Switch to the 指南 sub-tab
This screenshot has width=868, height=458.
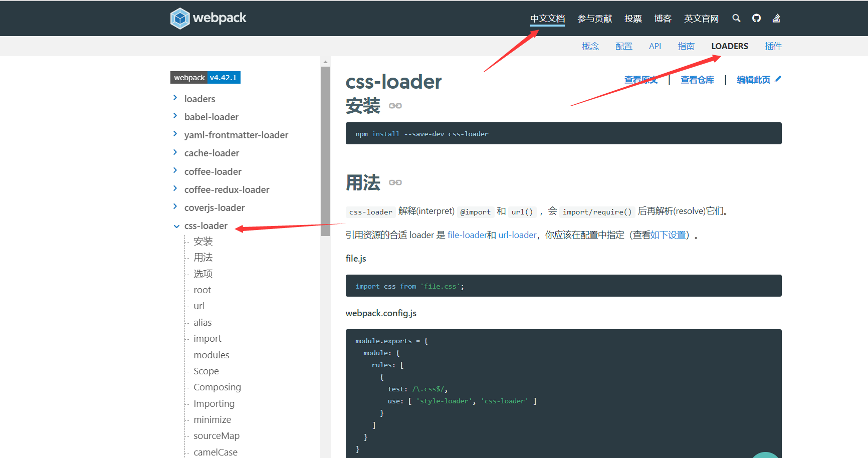[x=686, y=46]
